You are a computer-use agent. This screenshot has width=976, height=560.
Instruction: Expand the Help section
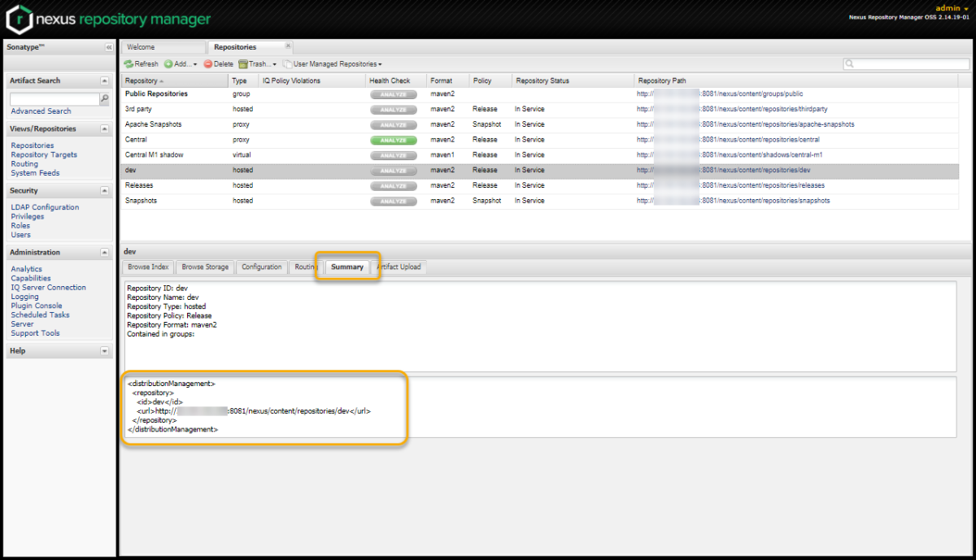click(x=104, y=351)
